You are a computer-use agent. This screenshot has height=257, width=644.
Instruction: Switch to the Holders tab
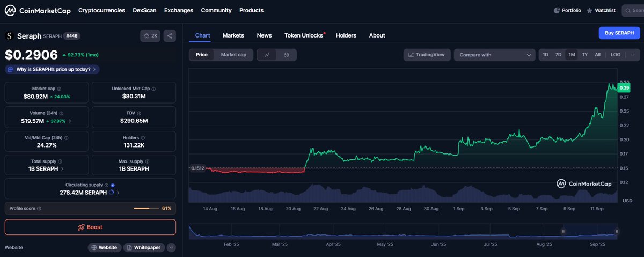[x=346, y=35]
